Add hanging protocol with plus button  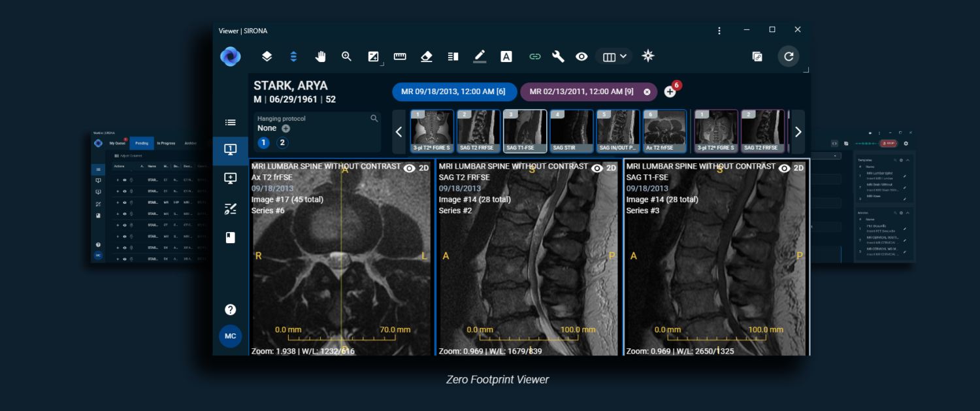point(286,129)
